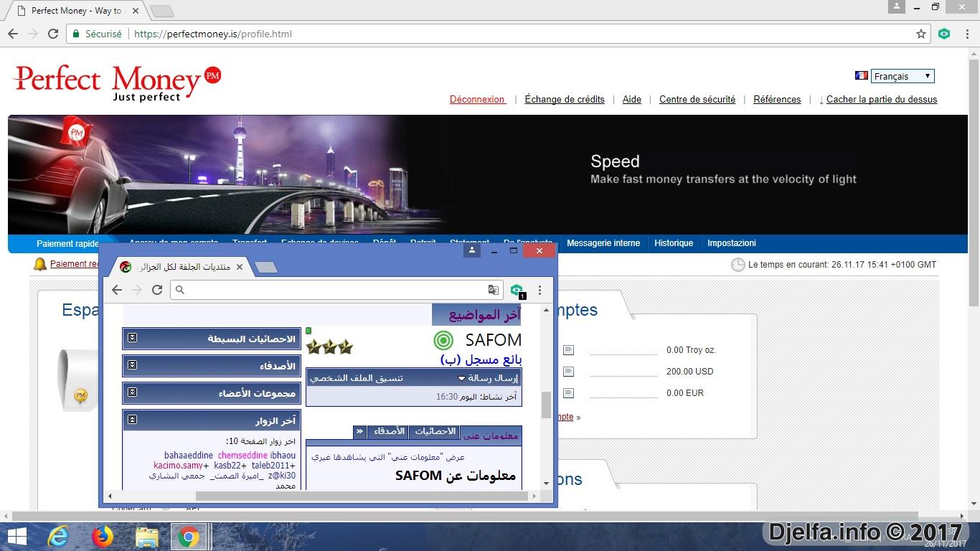
Task: Open the Français language dropdown
Action: [903, 76]
